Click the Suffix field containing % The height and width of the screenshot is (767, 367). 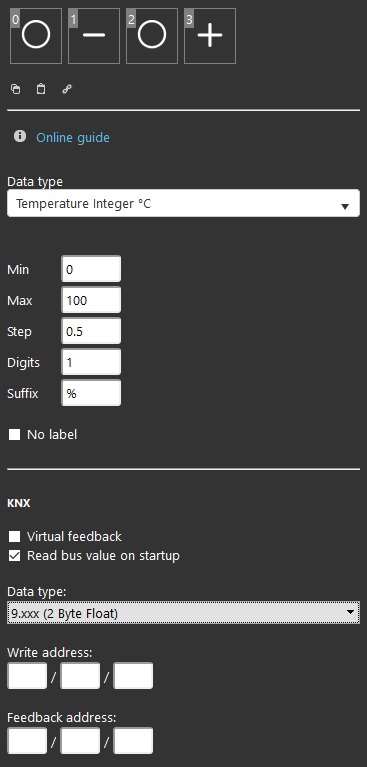click(91, 393)
